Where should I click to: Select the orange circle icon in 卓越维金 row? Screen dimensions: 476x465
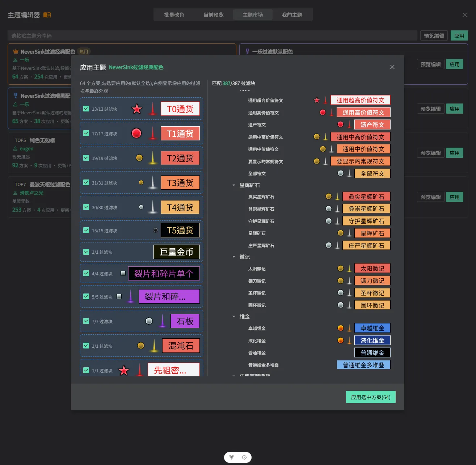pyautogui.click(x=341, y=328)
